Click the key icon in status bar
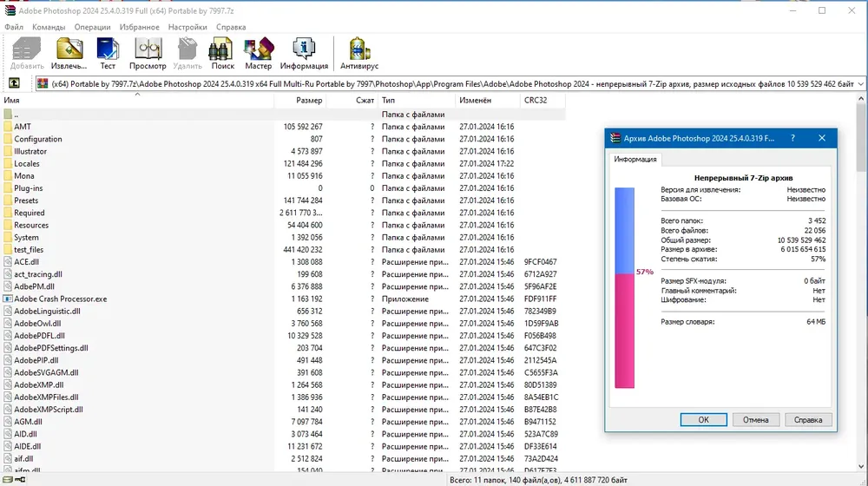Viewport: 868px width, 486px height. [20, 480]
